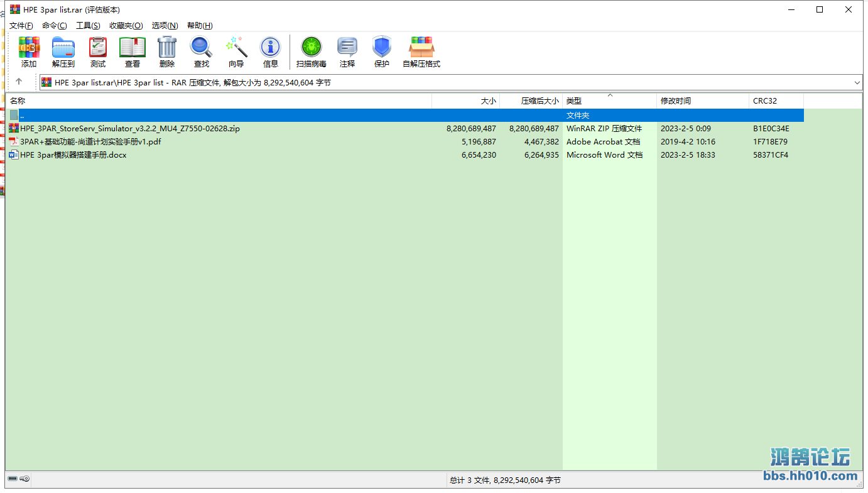Click the docx file's Word icon
The image size is (868, 493).
click(x=14, y=154)
